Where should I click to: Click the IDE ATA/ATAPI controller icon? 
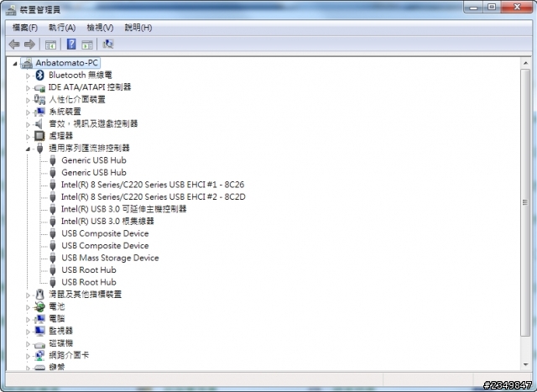39,88
